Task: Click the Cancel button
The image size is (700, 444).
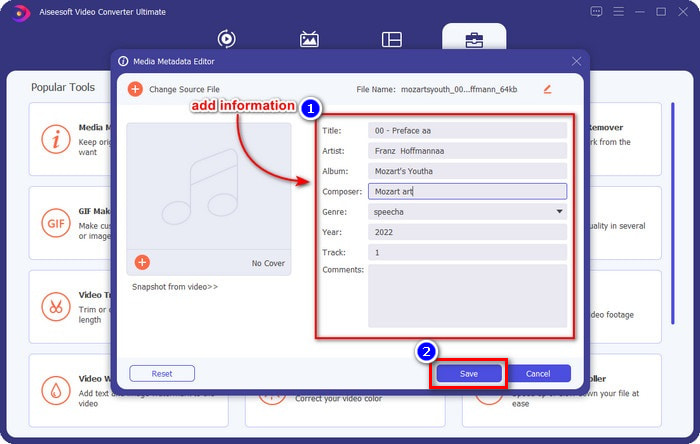Action: pyautogui.click(x=538, y=373)
